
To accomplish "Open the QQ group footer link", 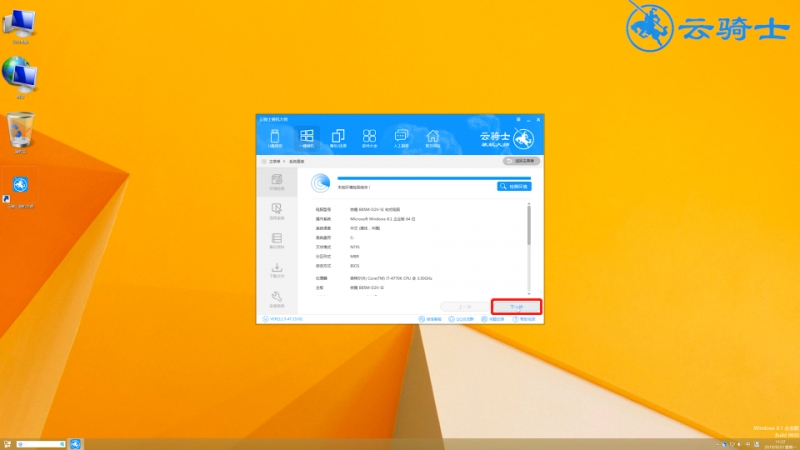I will point(461,319).
